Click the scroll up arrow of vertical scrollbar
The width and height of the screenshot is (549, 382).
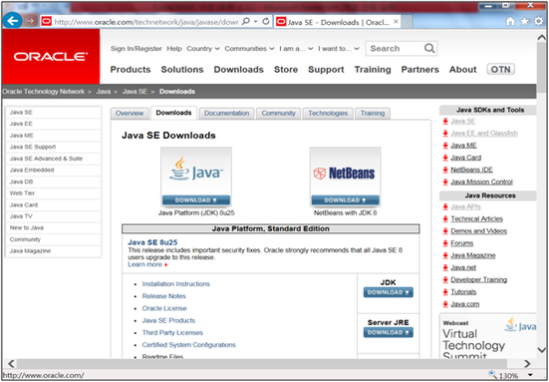[x=542, y=37]
